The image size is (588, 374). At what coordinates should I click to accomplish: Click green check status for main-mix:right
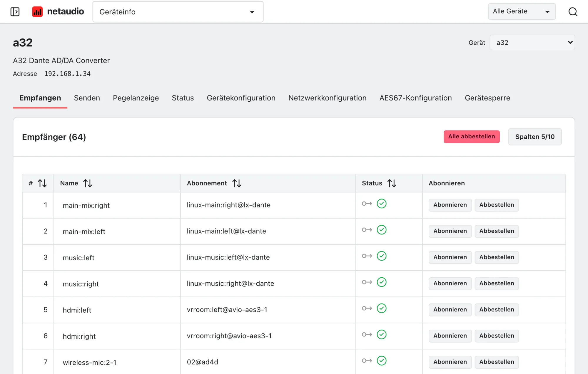point(382,204)
